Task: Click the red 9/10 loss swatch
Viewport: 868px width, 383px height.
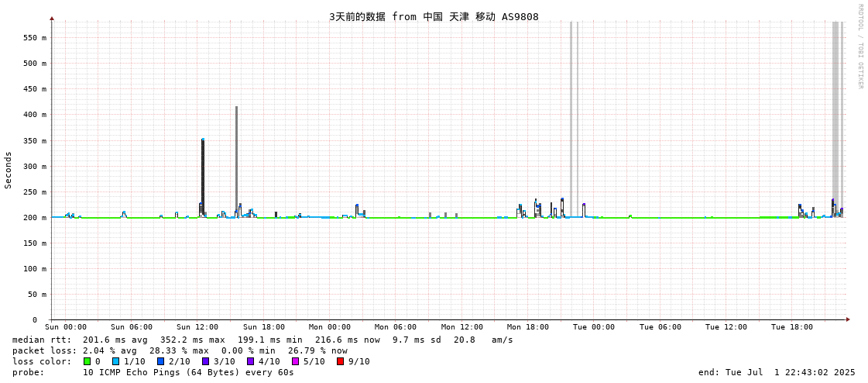Action: tap(340, 361)
